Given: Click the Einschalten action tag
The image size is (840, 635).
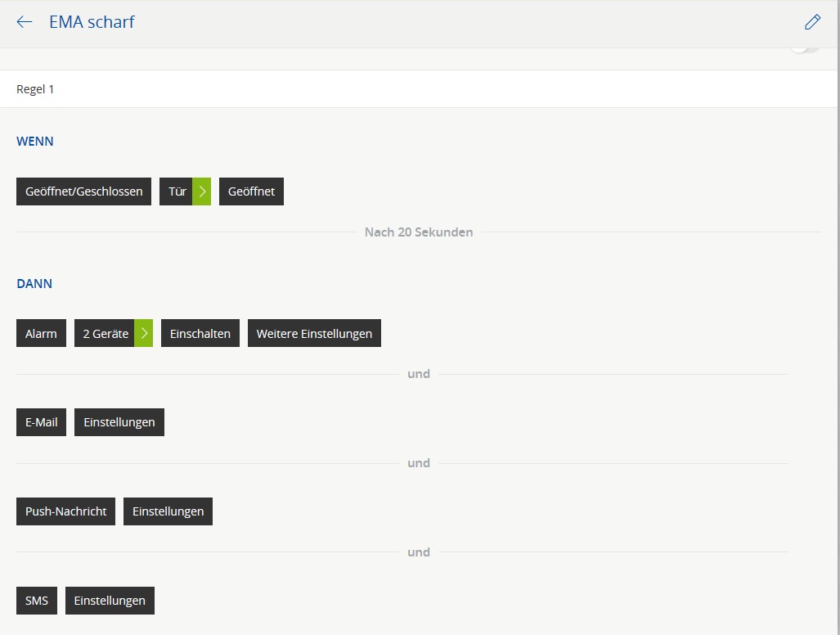Looking at the screenshot, I should pyautogui.click(x=200, y=333).
